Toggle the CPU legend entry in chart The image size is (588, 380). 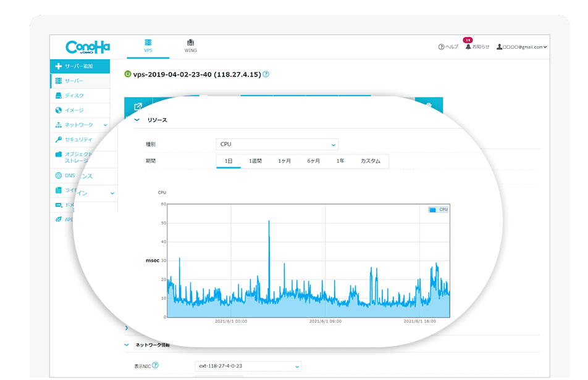439,210
